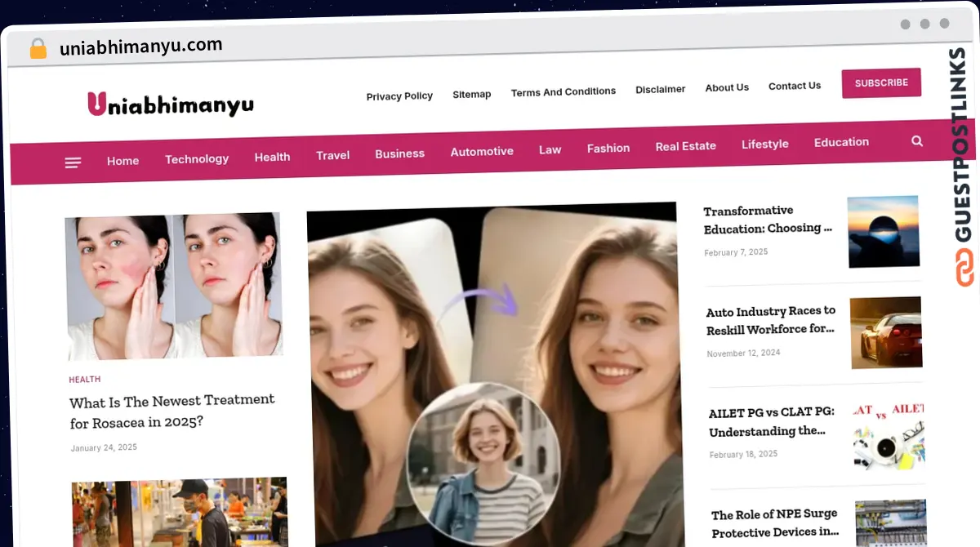Viewport: 980px width, 547px height.
Task: Open the Privacy Policy page
Action: (399, 96)
